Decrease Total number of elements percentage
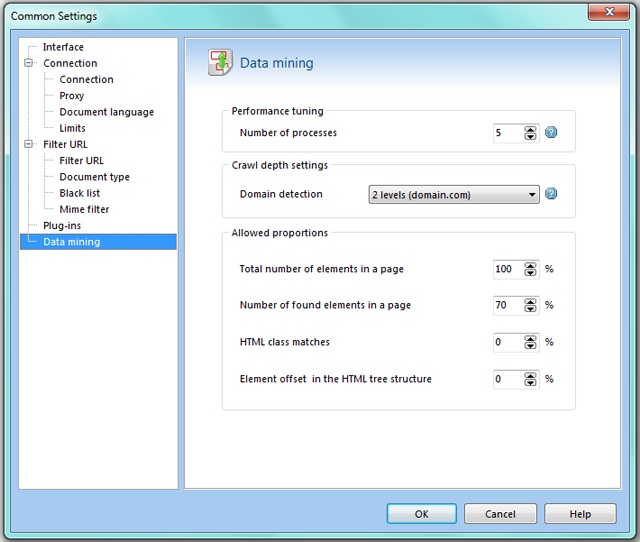The width and height of the screenshot is (640, 542). point(530,272)
